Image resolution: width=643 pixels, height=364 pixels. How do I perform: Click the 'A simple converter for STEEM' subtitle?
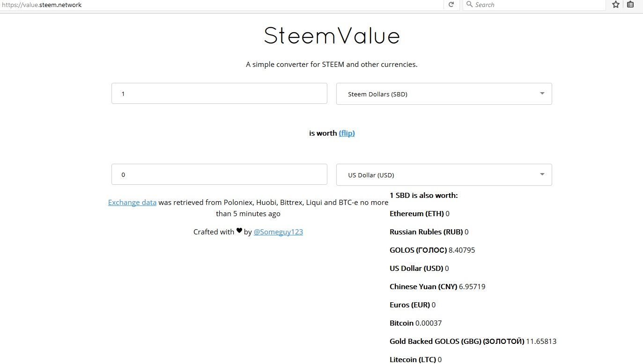click(332, 65)
